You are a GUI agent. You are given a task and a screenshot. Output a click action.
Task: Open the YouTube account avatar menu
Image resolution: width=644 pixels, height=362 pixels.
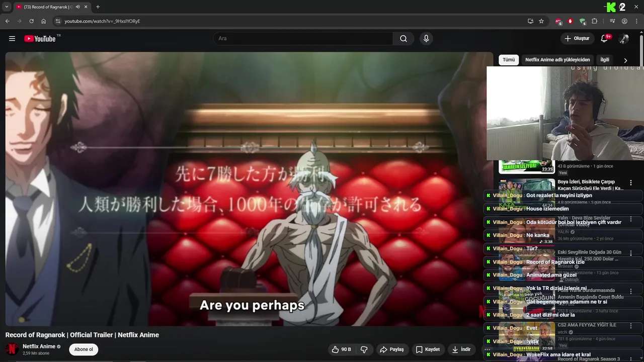coord(624,39)
